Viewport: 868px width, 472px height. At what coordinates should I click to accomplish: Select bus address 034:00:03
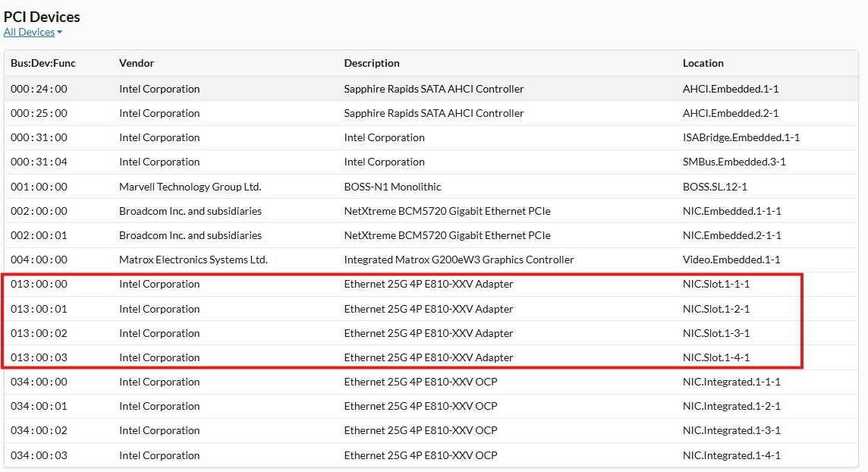39,456
